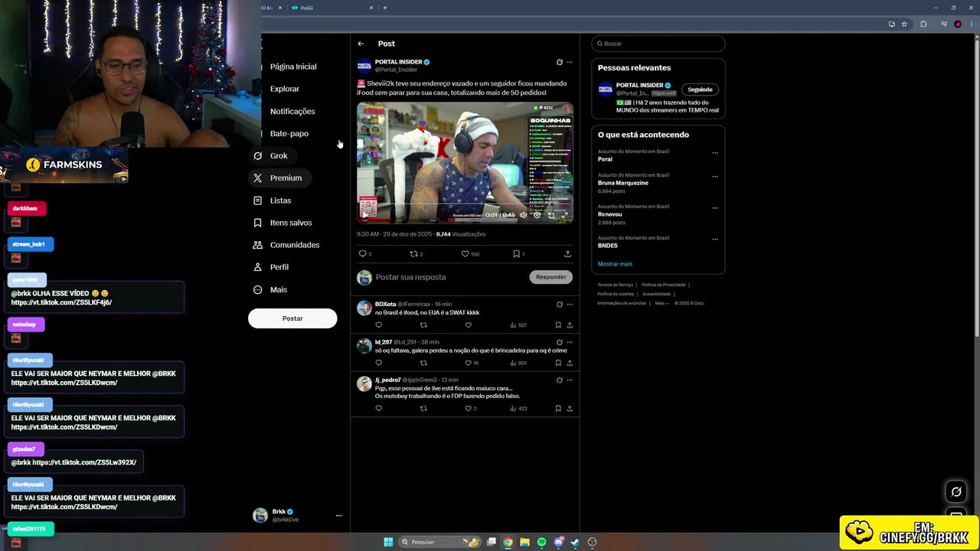
Task: Open three-dot menu on PORTAL INSIDER post
Action: click(569, 62)
